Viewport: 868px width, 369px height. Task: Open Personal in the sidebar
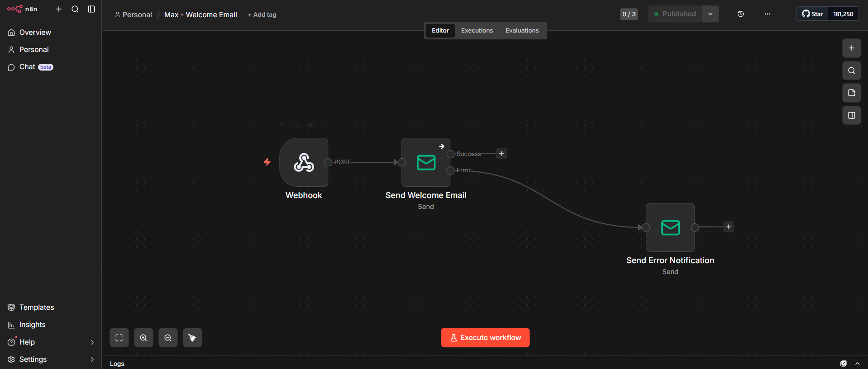(51, 50)
